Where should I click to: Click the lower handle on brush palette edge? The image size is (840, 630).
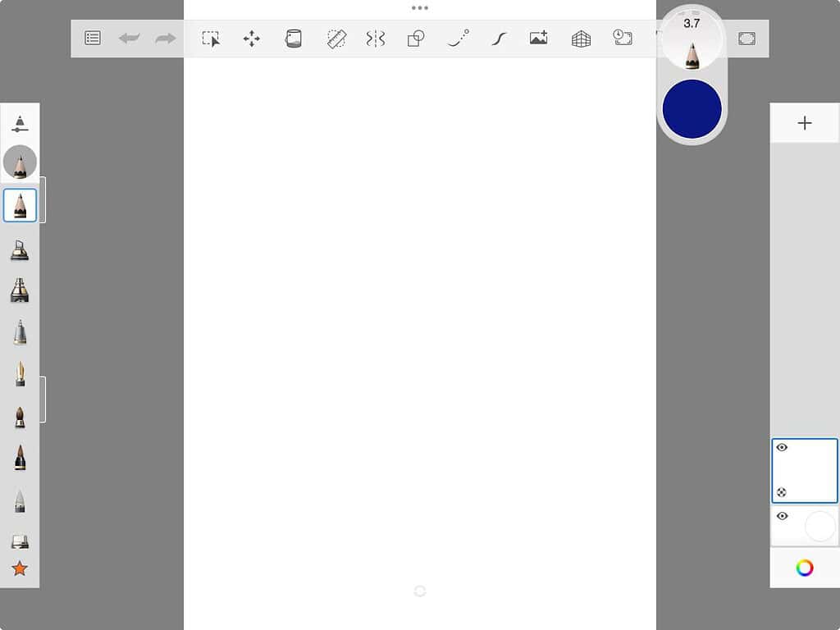coord(43,399)
